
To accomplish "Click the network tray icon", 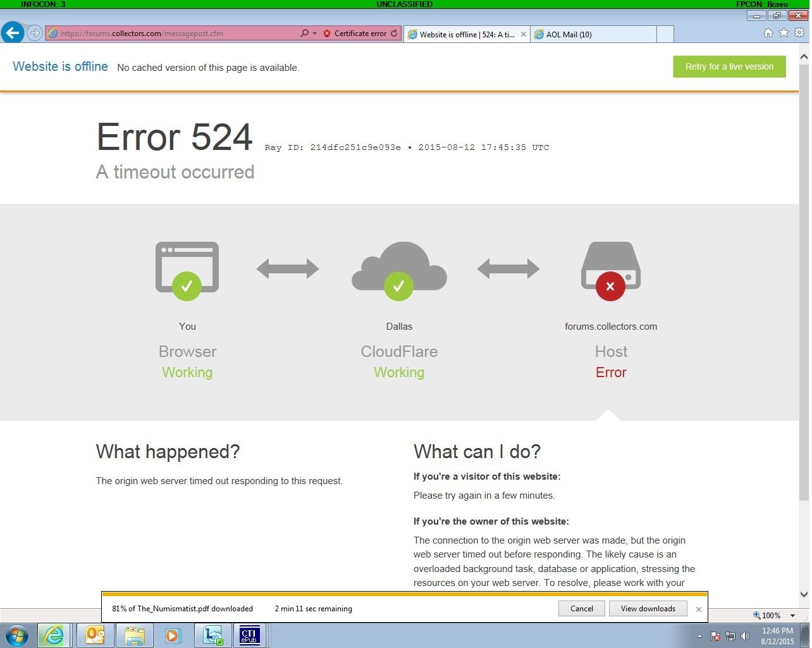I will (x=730, y=636).
